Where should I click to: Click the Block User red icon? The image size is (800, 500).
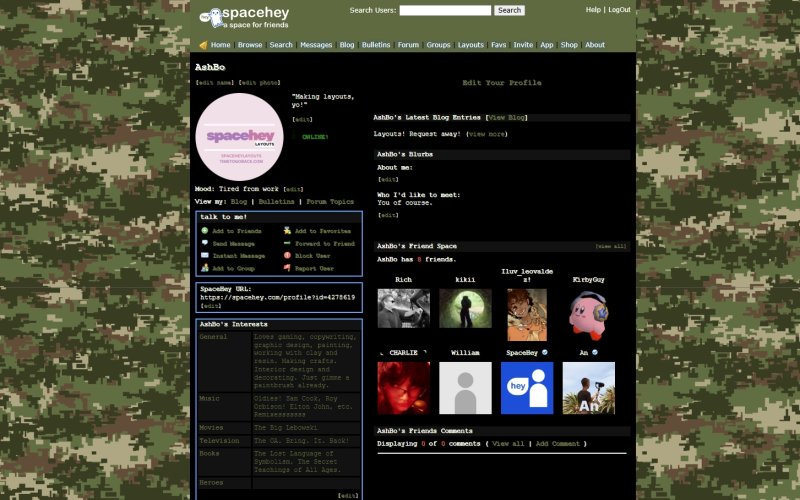[x=287, y=256]
